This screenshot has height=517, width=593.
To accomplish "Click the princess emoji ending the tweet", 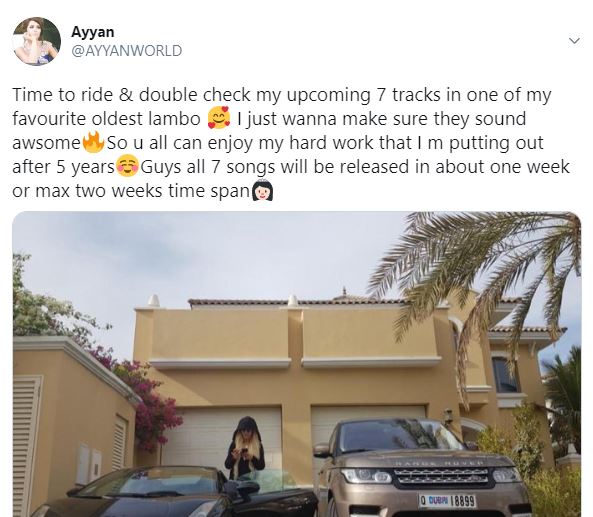I will point(262,190).
